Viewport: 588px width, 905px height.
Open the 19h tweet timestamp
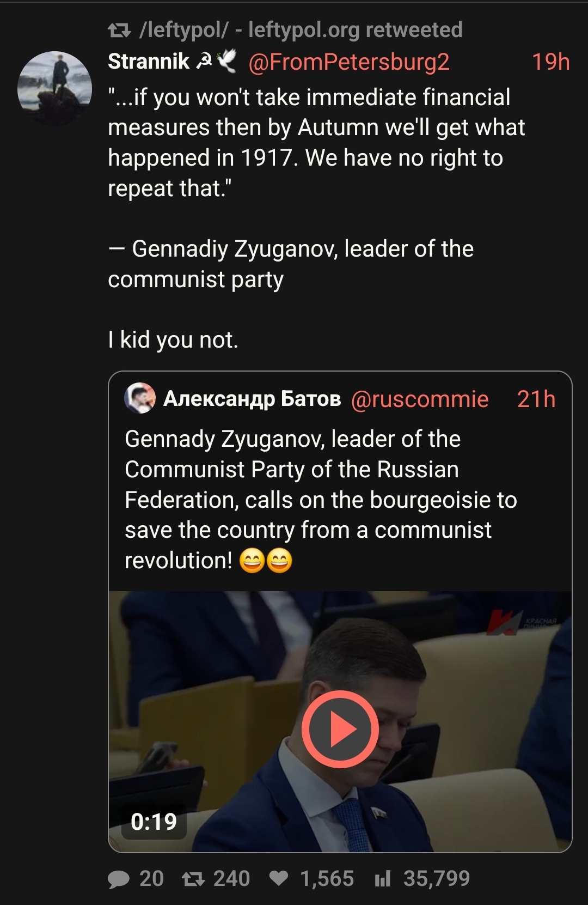[x=550, y=62]
